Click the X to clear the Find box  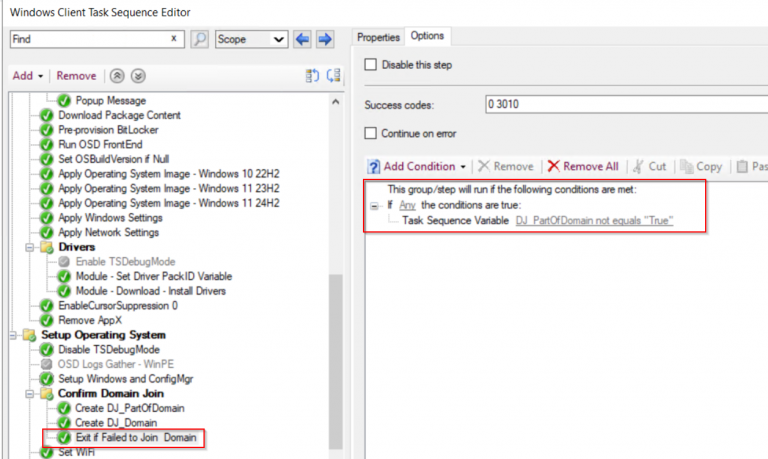(174, 39)
